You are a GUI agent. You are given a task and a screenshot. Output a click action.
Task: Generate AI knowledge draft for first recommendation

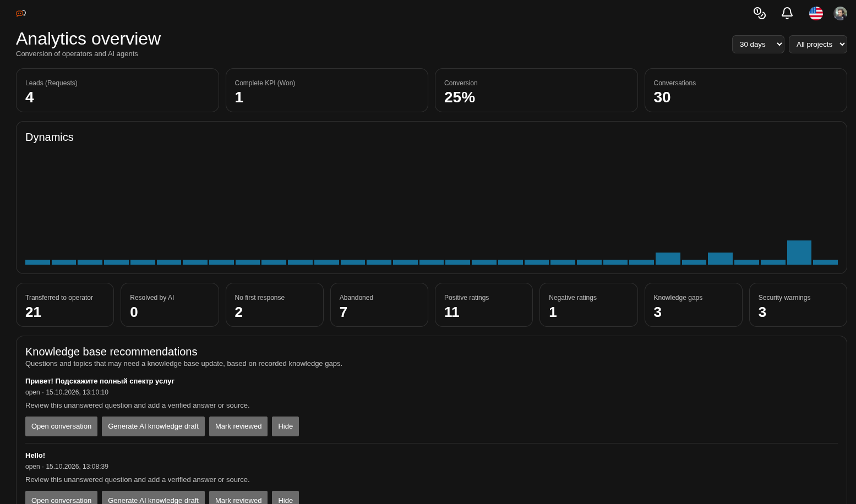[x=153, y=426]
